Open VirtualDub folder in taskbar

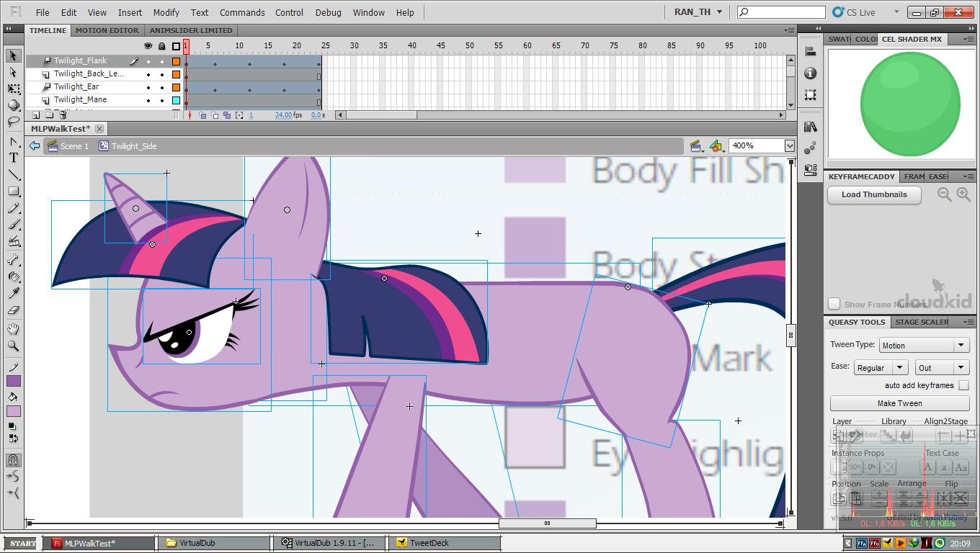tap(214, 543)
